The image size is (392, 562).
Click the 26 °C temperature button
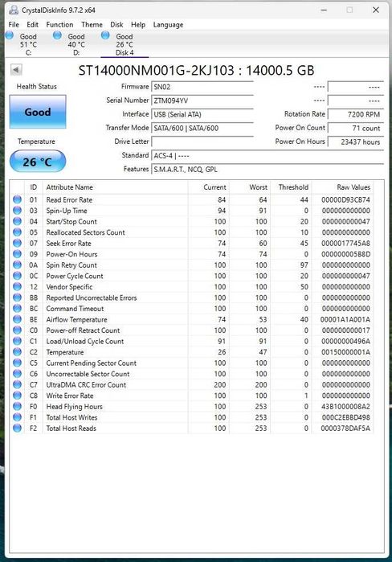(38, 162)
